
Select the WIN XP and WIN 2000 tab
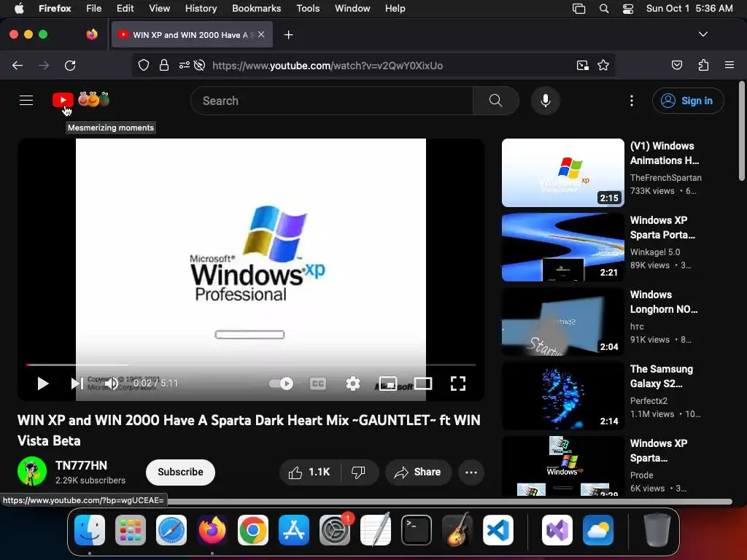click(x=192, y=35)
